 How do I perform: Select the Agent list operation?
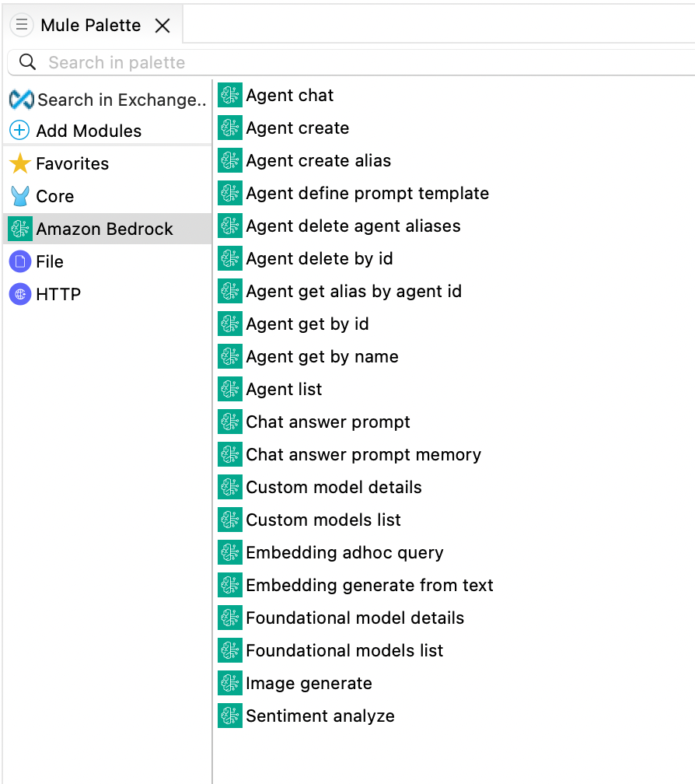[x=284, y=389]
